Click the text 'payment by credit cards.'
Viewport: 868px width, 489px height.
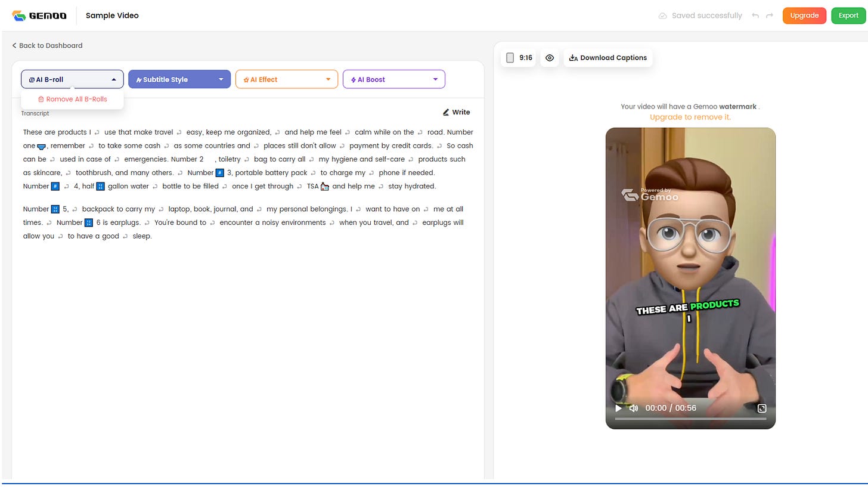tap(391, 146)
